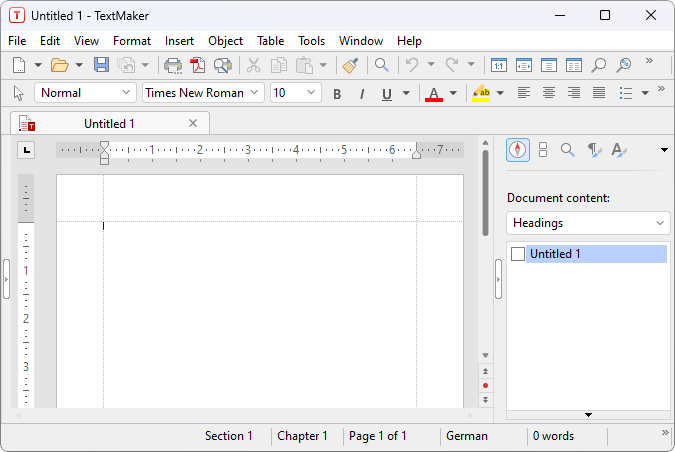The image size is (675, 452).
Task: Activate the Format Painter brush icon
Action: coord(351,65)
